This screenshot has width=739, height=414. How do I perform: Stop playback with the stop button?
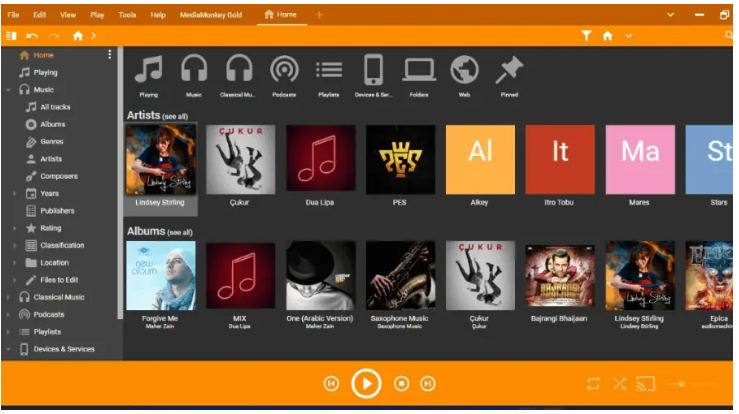point(401,384)
